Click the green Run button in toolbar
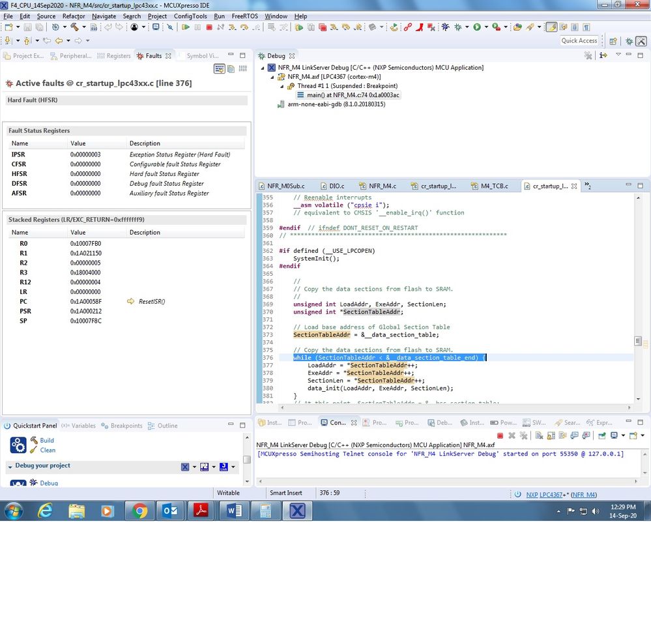Image resolution: width=651 pixels, height=644 pixels. pos(477,27)
